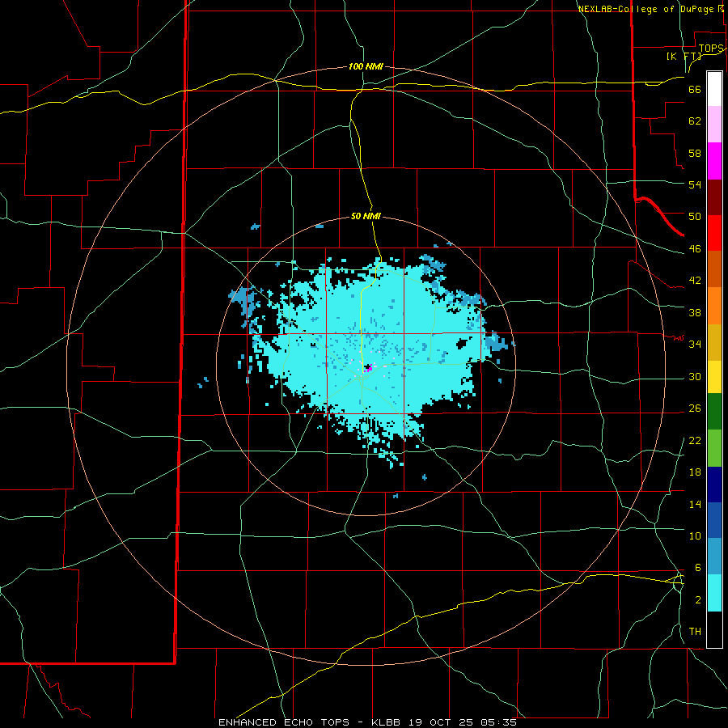
Task: Select the "26" legend value
Action: pyautogui.click(x=695, y=408)
